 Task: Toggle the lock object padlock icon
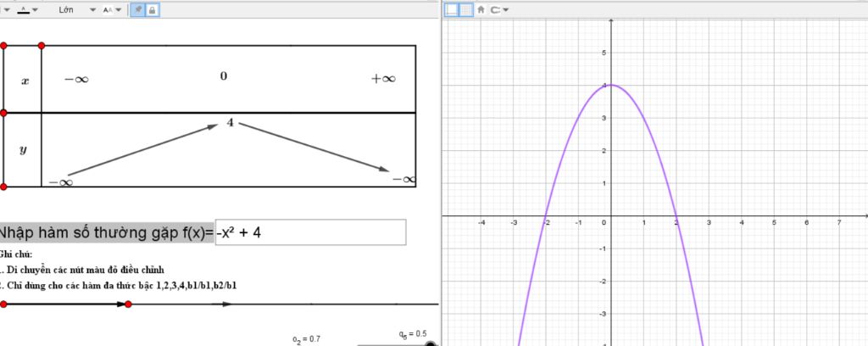point(153,10)
